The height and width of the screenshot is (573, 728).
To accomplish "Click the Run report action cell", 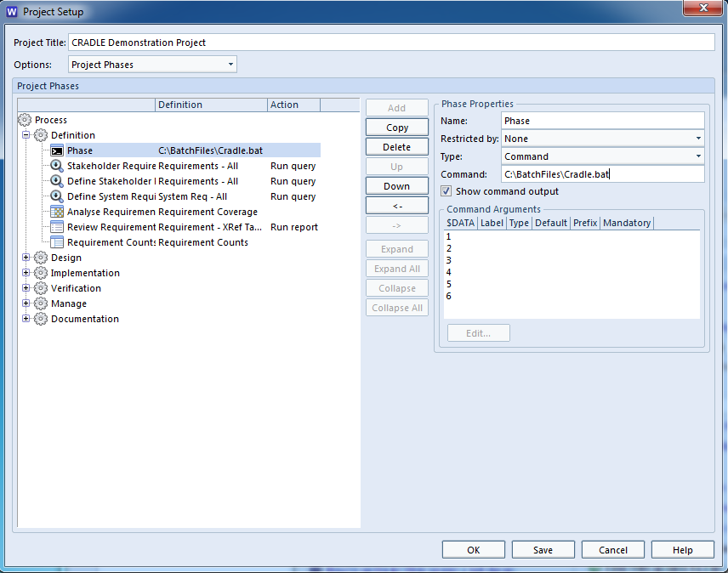I will 294,227.
